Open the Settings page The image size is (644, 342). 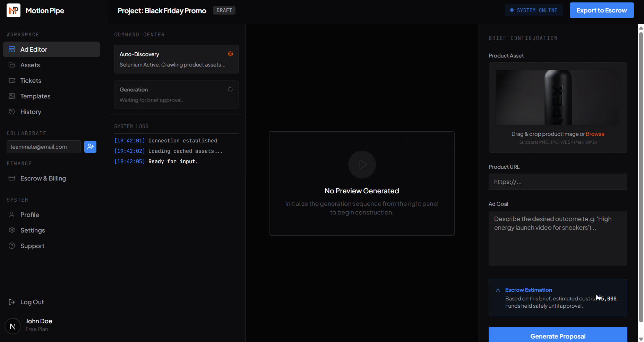pos(33,230)
